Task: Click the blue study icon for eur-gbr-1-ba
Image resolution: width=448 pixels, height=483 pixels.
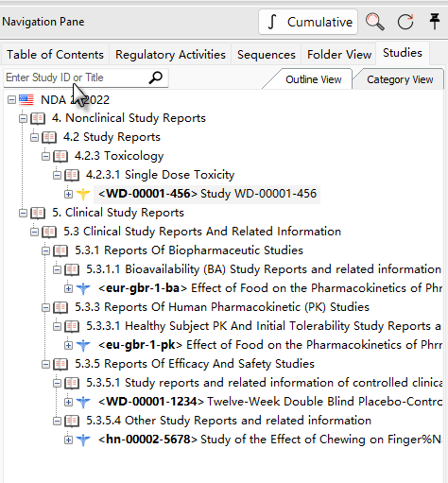Action: 83,288
